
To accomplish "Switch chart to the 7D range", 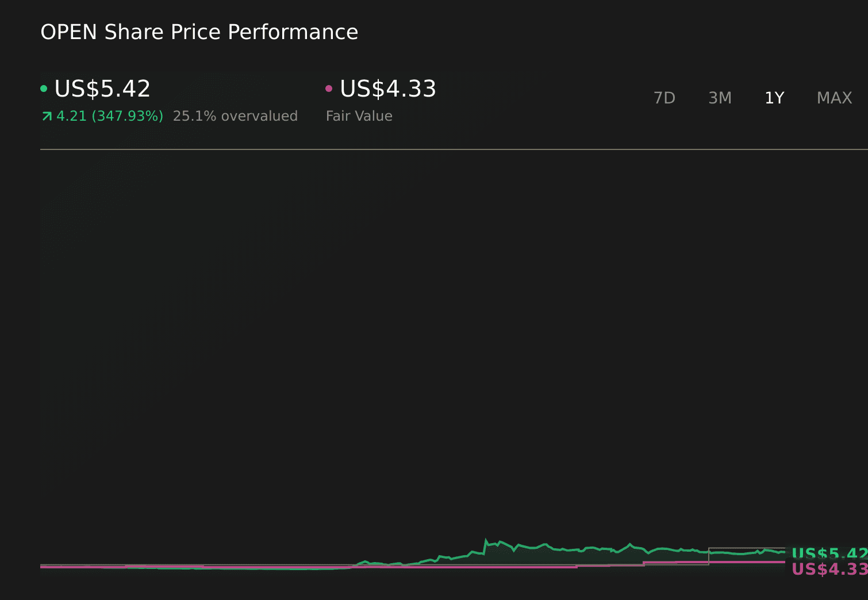I will pyautogui.click(x=664, y=98).
